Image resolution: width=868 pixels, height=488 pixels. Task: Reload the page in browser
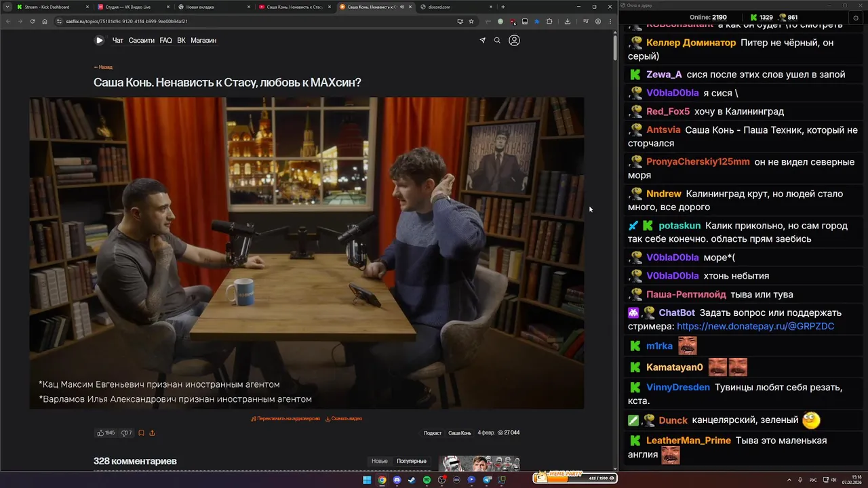coord(32,21)
